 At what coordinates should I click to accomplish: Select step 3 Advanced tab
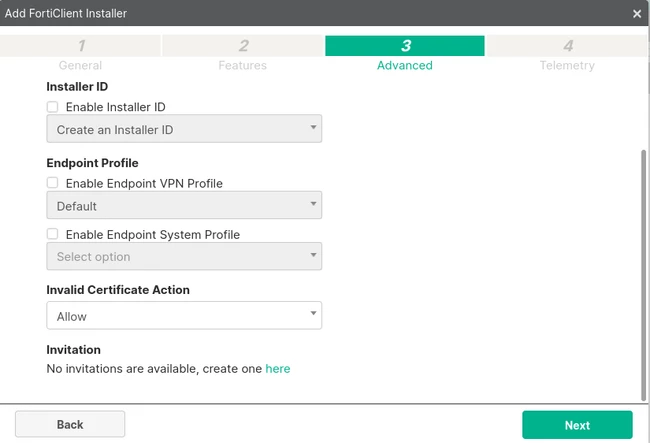(x=405, y=53)
